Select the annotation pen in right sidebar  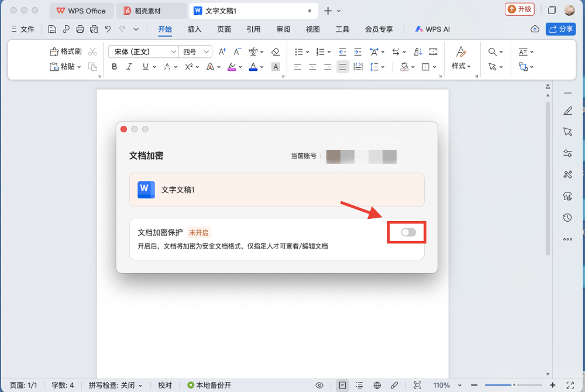tap(567, 111)
